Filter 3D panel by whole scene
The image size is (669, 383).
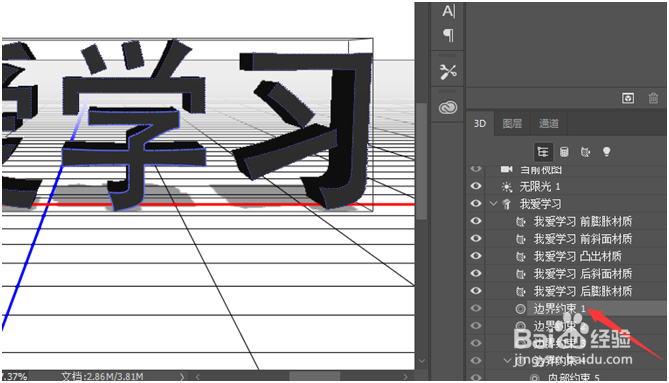pos(543,152)
